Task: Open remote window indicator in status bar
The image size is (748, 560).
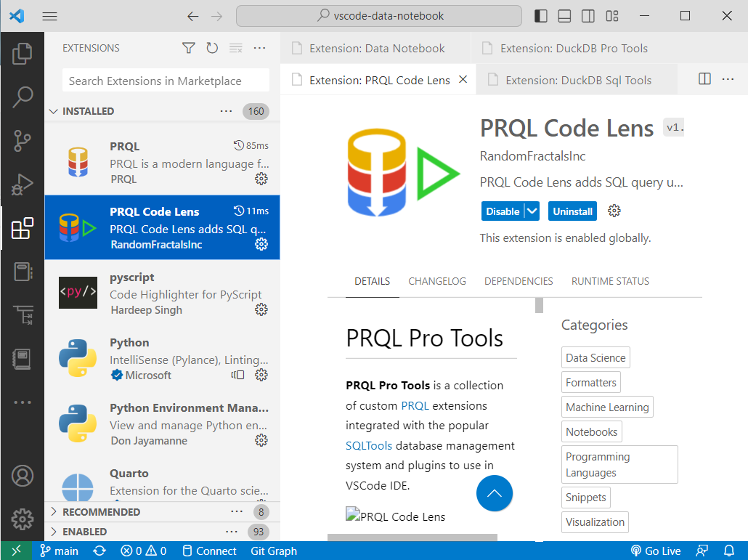Action: click(16, 551)
